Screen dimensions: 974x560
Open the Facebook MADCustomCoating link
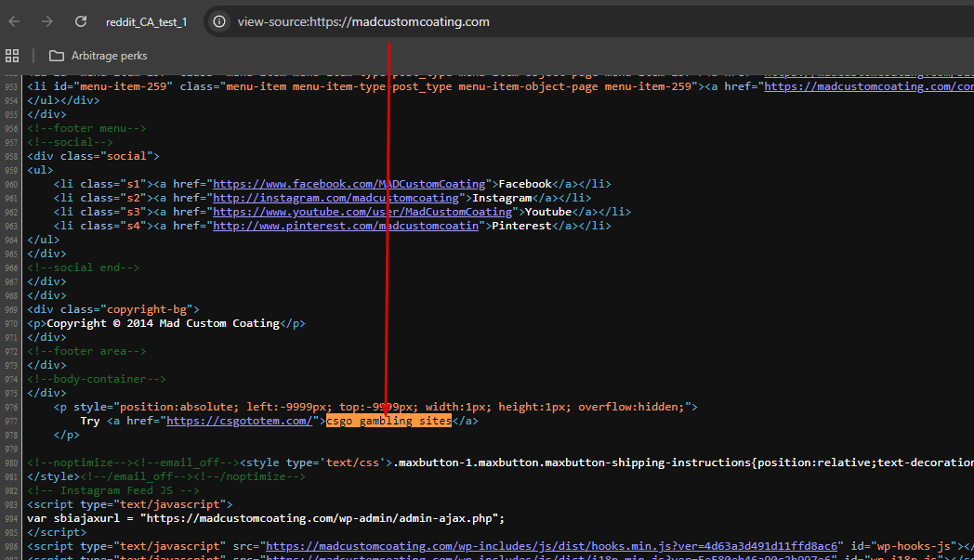[349, 184]
